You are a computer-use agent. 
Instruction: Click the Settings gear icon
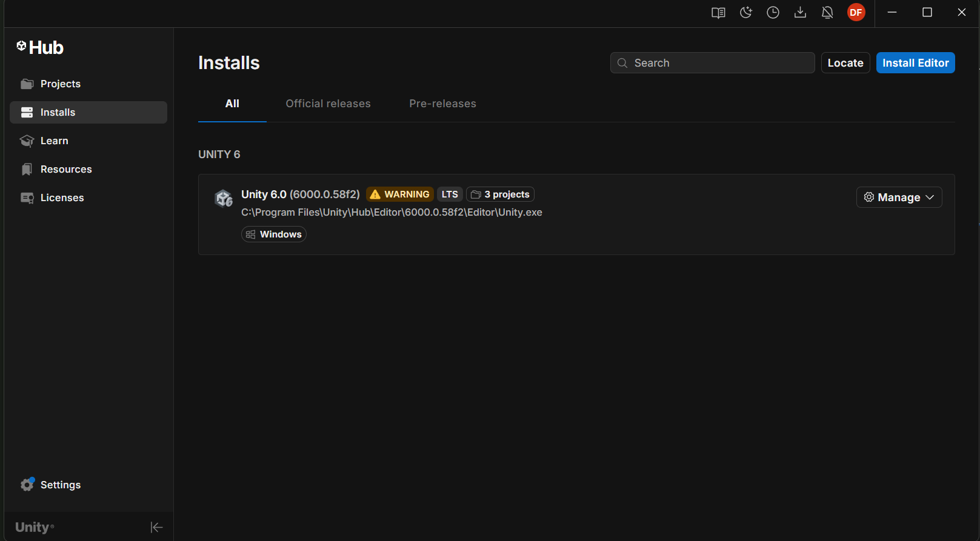[27, 485]
